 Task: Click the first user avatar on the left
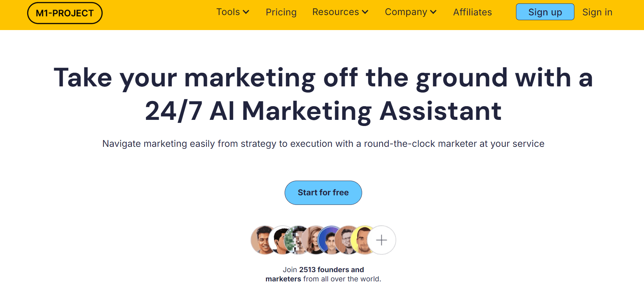263,240
